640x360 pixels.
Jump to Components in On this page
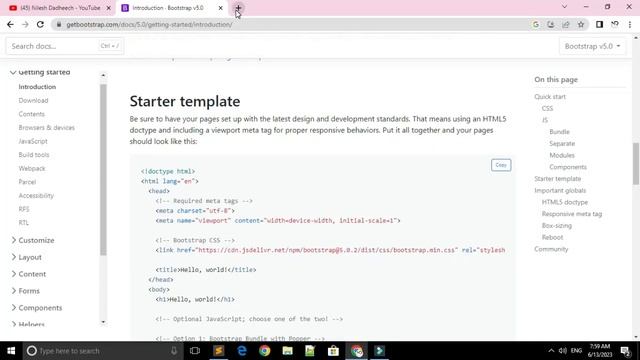568,167
